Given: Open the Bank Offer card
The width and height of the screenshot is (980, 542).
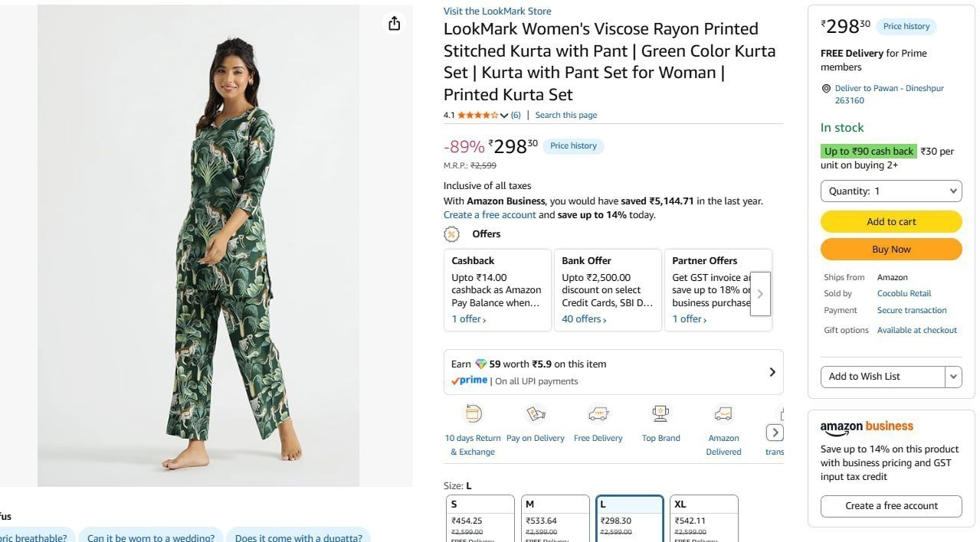Looking at the screenshot, I should [608, 290].
